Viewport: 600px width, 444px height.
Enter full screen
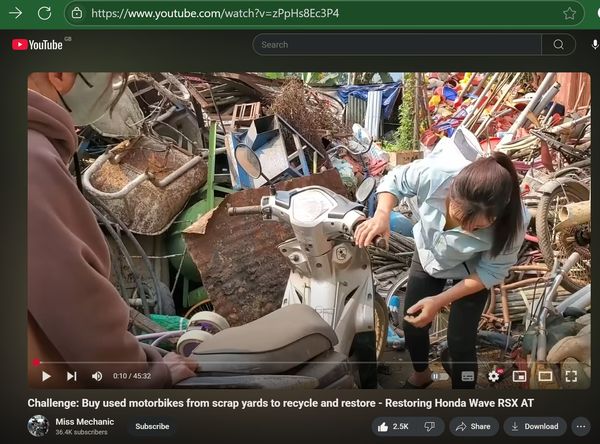[571, 376]
